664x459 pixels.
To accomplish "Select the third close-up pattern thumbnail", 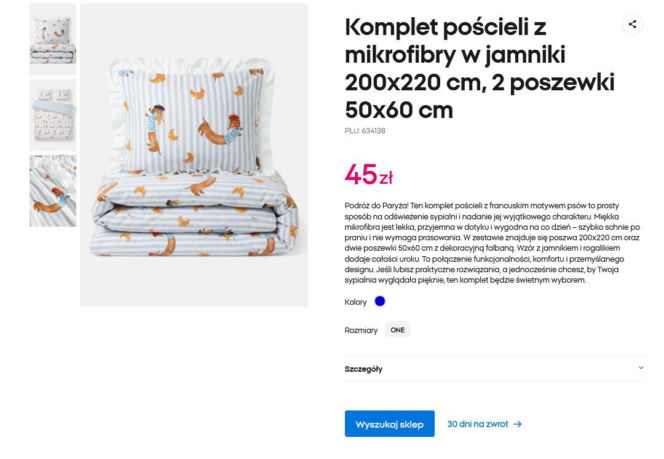I will (53, 190).
